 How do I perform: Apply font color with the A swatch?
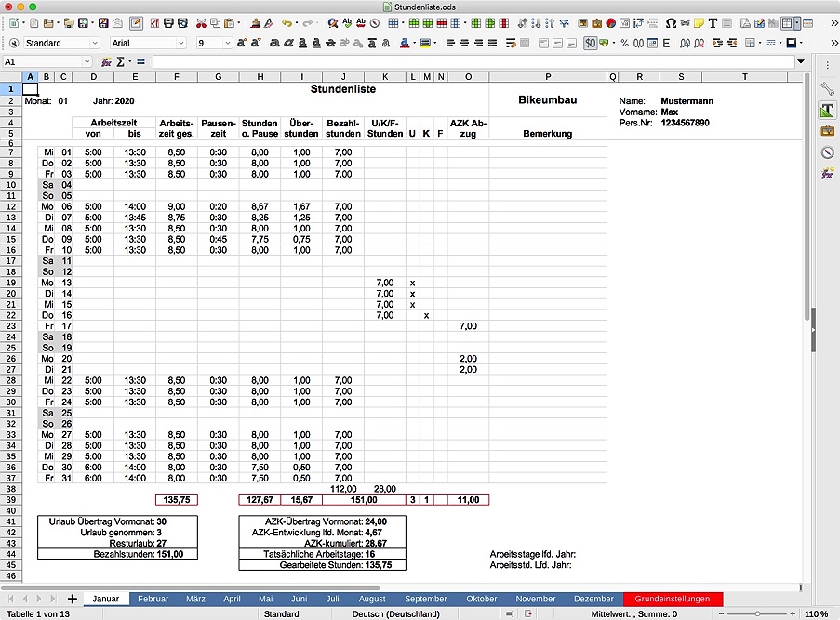click(x=405, y=43)
